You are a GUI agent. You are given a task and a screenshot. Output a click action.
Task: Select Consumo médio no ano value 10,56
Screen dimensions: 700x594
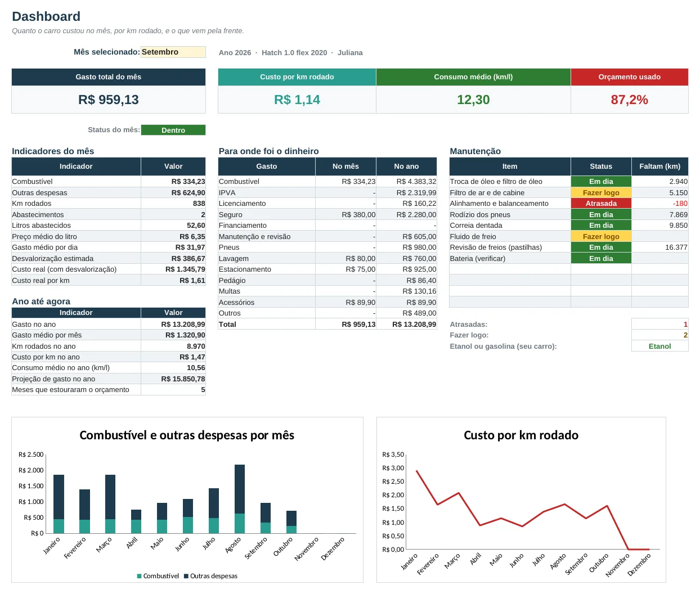[x=173, y=368]
